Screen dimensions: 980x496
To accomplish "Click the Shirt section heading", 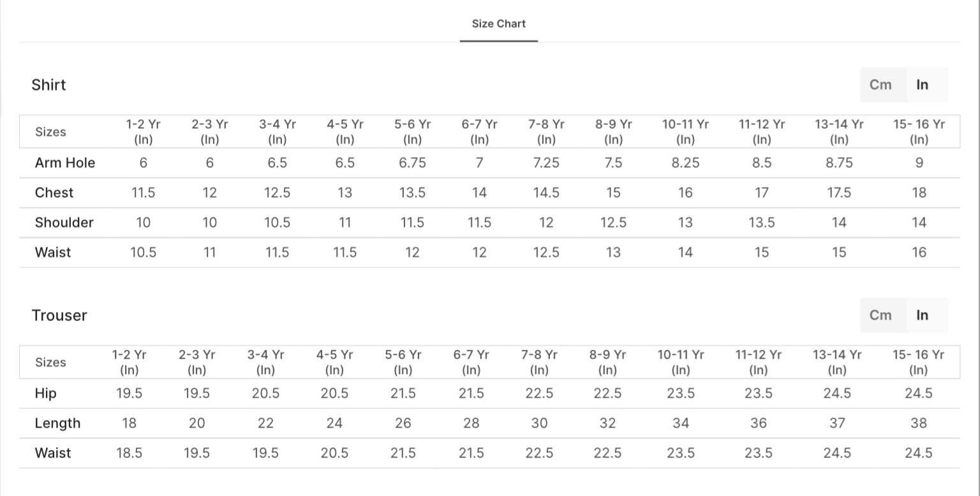I will point(48,85).
